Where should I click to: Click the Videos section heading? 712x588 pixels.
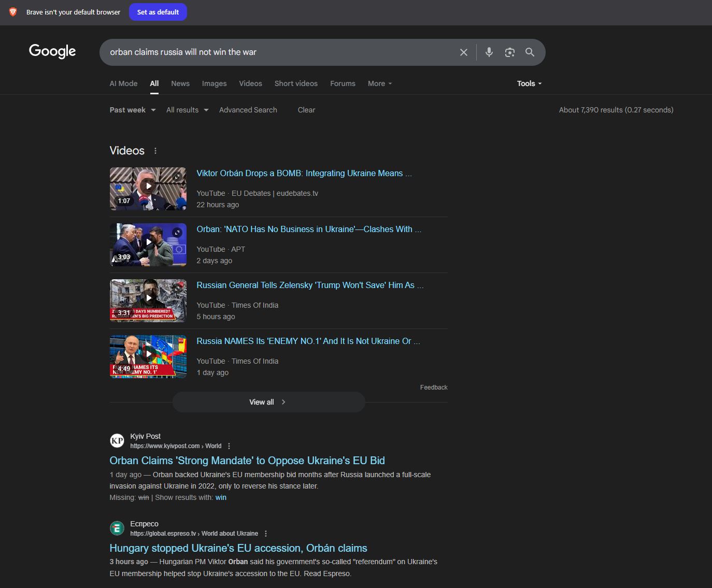(127, 151)
